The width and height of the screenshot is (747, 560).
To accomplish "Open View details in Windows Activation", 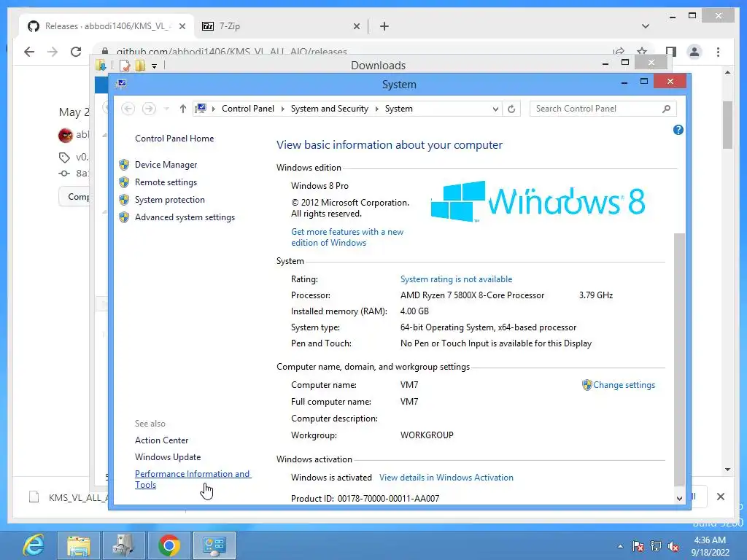I will 446,478.
